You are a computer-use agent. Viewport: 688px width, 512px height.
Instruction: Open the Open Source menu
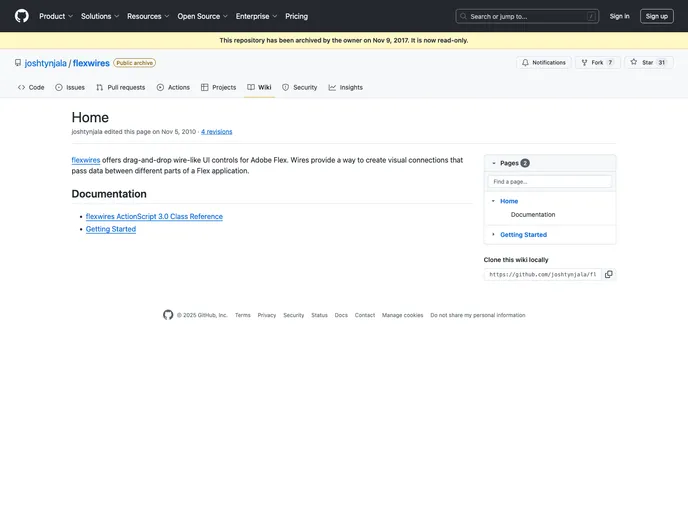point(202,16)
